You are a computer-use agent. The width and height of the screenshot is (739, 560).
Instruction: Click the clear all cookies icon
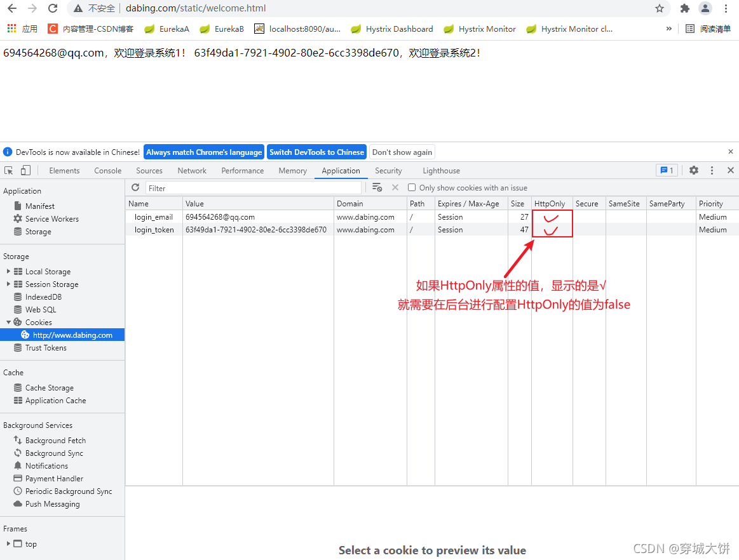click(377, 187)
